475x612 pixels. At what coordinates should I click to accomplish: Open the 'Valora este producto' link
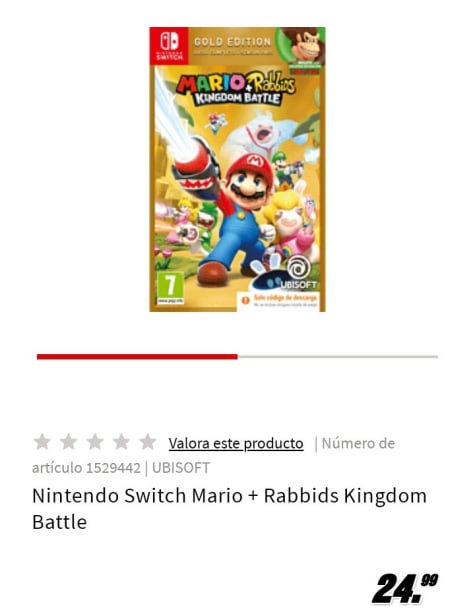click(236, 443)
